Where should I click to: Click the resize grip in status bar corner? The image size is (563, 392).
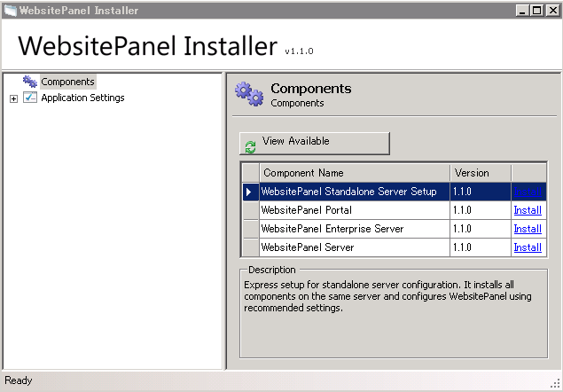coord(555,383)
